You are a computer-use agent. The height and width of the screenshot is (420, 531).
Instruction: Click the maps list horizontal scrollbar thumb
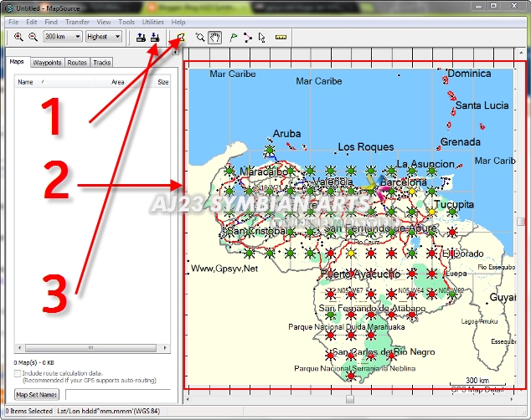click(90, 348)
